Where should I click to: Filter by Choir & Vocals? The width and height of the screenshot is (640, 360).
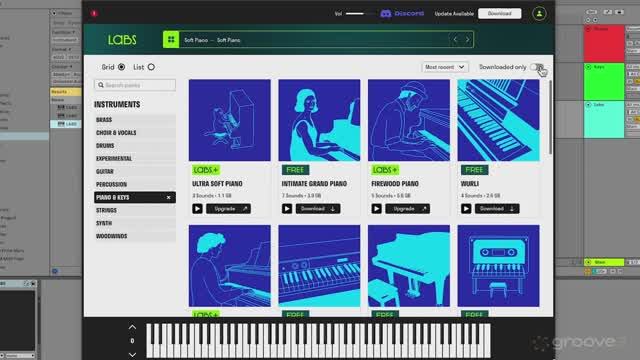(135, 133)
